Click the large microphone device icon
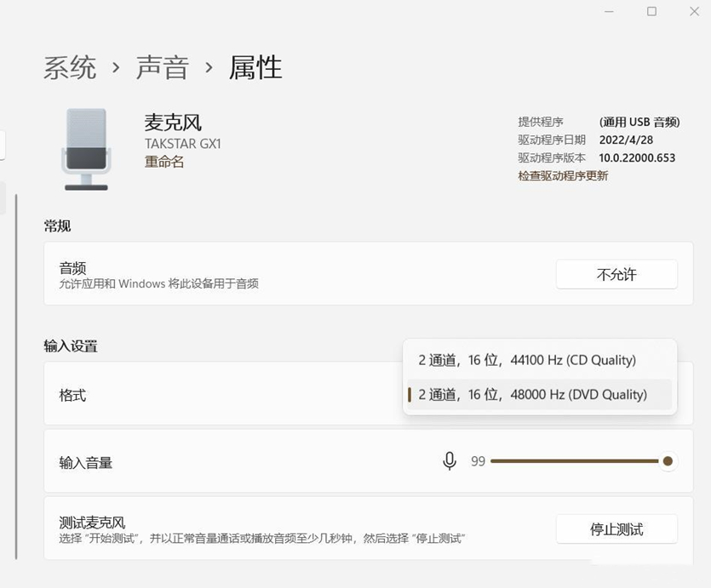The image size is (711, 588). pos(86,149)
